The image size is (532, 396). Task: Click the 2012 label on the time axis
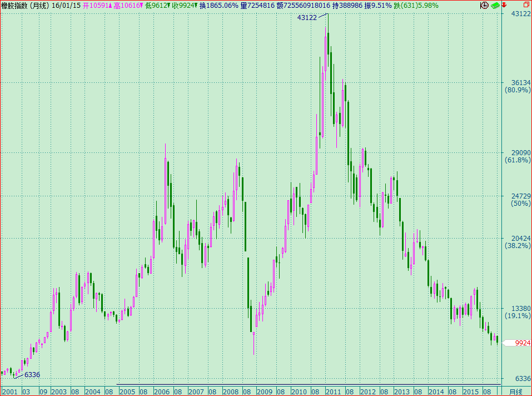368,392
